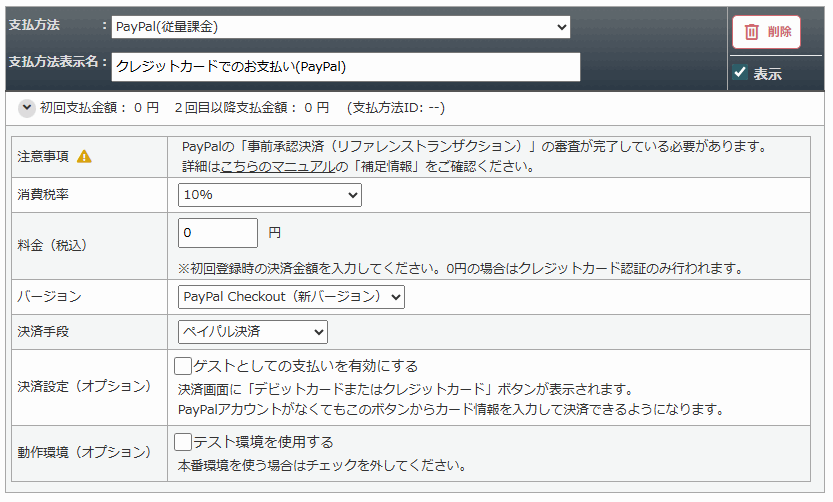
Task: Click the 決済設定（オプション） row label
Action: [x=84, y=386]
